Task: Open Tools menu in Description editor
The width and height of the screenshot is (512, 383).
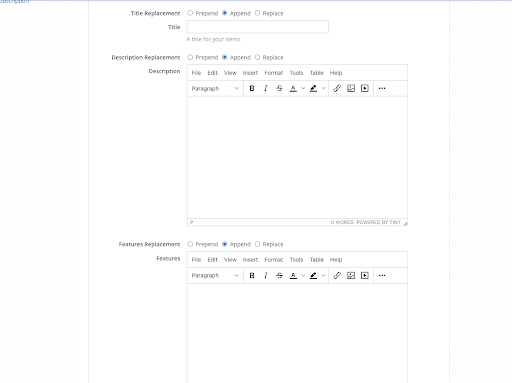Action: coord(296,73)
